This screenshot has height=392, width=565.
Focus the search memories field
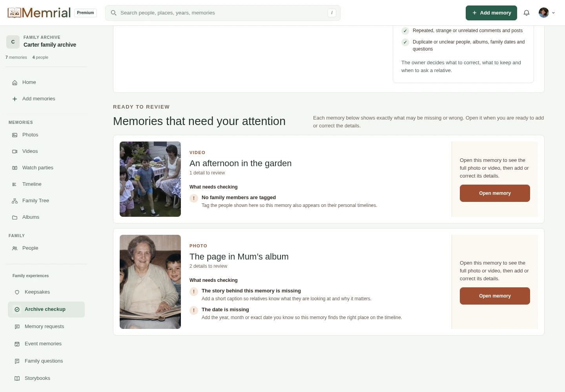[x=223, y=13]
